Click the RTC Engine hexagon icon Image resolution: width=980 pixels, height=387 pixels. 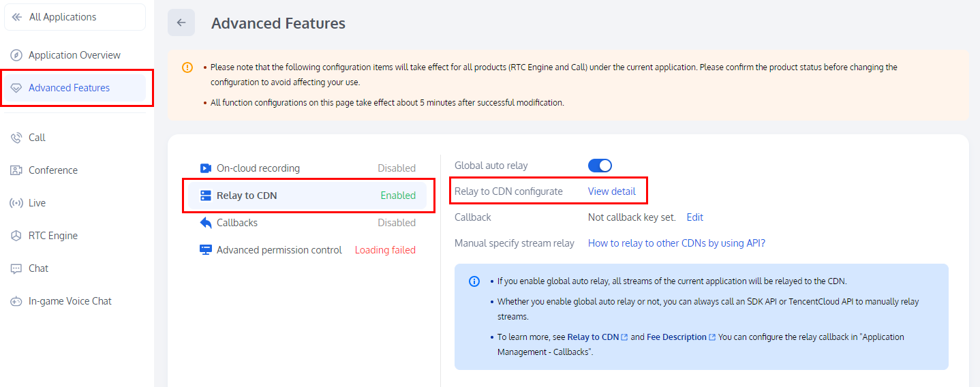[16, 236]
